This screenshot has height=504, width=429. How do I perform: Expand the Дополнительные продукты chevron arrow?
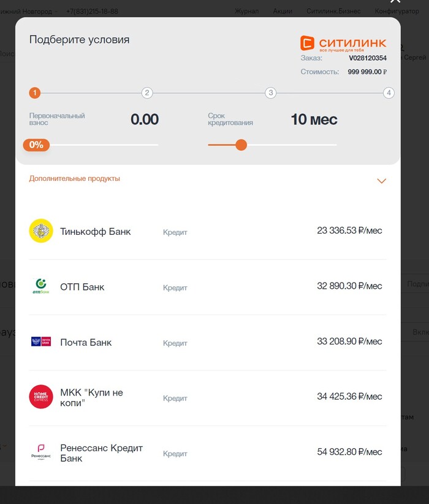381,181
